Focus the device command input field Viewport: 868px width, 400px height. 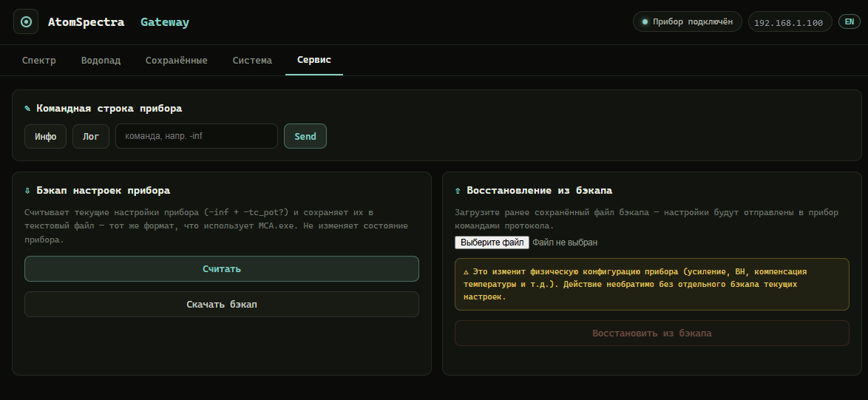pyautogui.click(x=197, y=136)
